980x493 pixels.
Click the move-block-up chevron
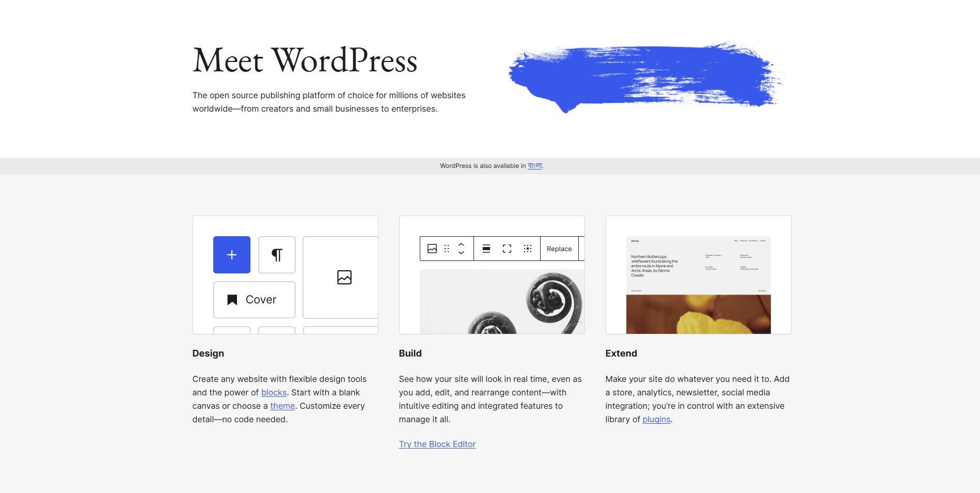pyautogui.click(x=461, y=244)
